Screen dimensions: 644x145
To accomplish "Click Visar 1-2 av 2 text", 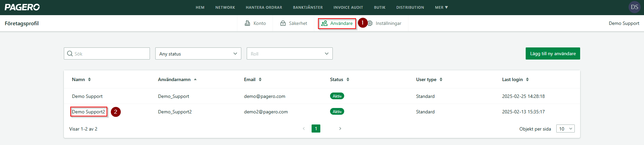I will [x=83, y=129].
